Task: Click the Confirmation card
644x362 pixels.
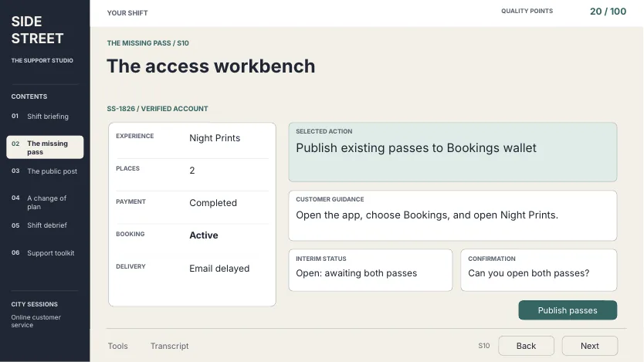Action: 539,270
